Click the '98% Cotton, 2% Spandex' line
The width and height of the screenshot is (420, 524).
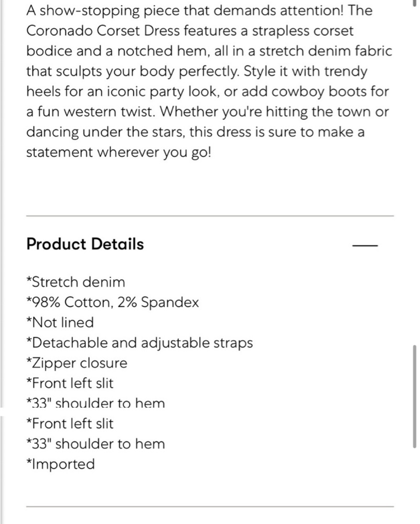pos(112,302)
